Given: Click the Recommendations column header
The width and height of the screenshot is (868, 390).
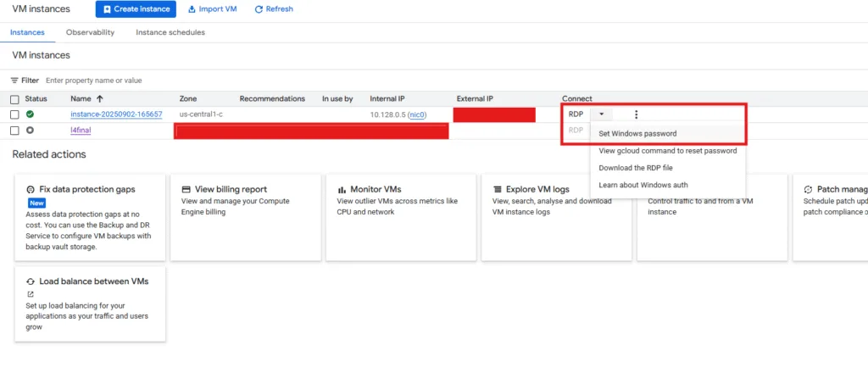Looking at the screenshot, I should [272, 98].
